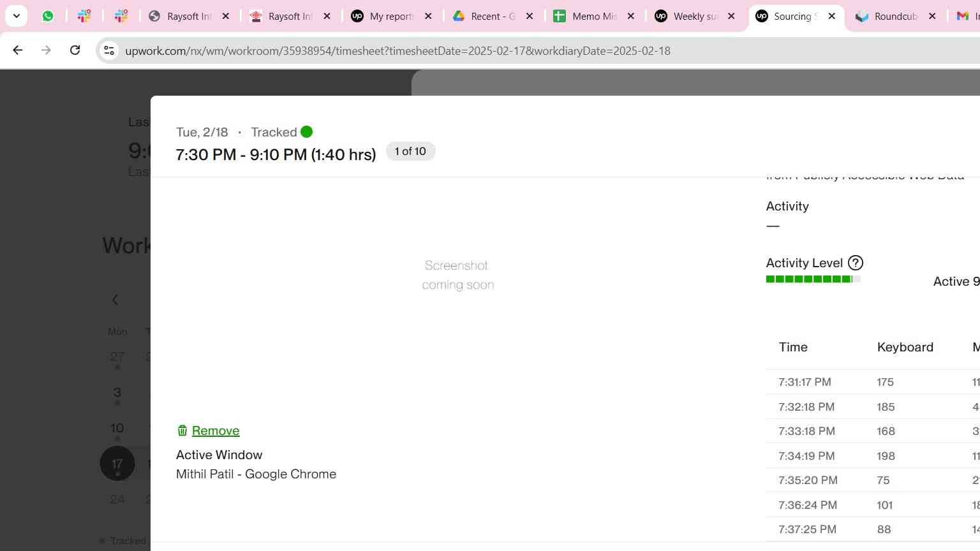
Task: Close the Recent Google Drive tab
Action: (530, 16)
